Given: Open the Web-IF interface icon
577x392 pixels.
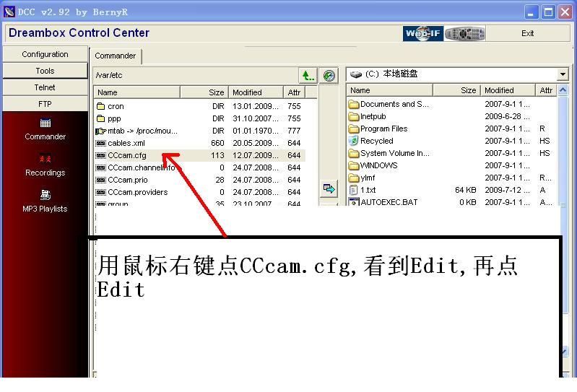Looking at the screenshot, I should (x=422, y=33).
